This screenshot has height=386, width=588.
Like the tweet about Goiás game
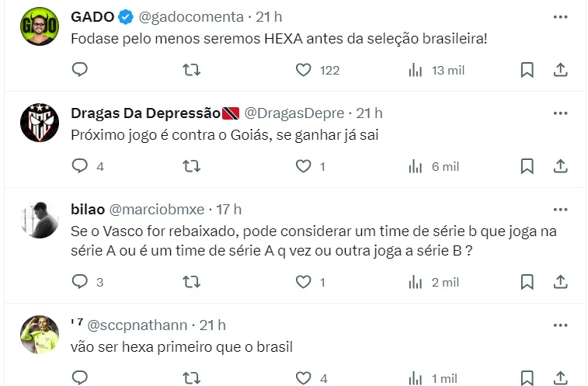[x=304, y=166]
